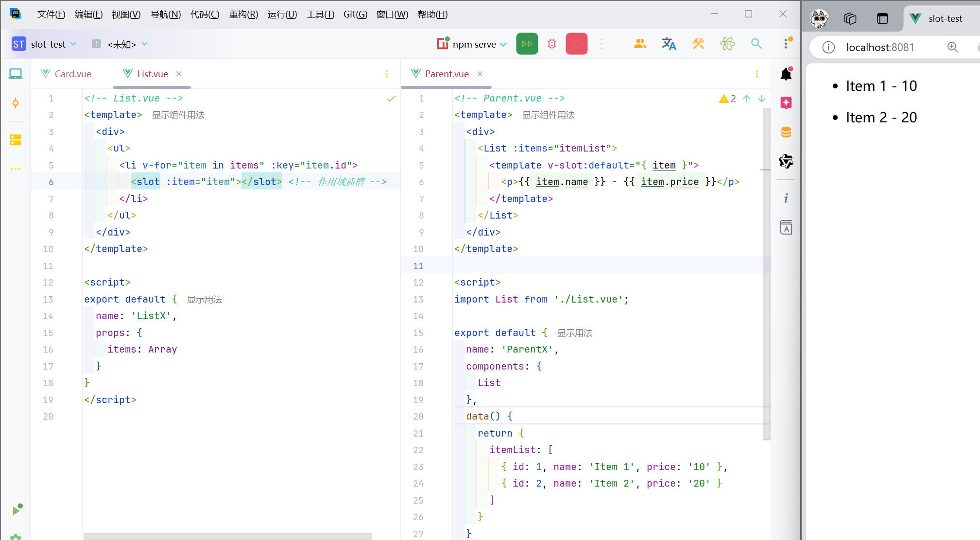
Task: Open Notifications bell icon
Action: pyautogui.click(x=786, y=73)
